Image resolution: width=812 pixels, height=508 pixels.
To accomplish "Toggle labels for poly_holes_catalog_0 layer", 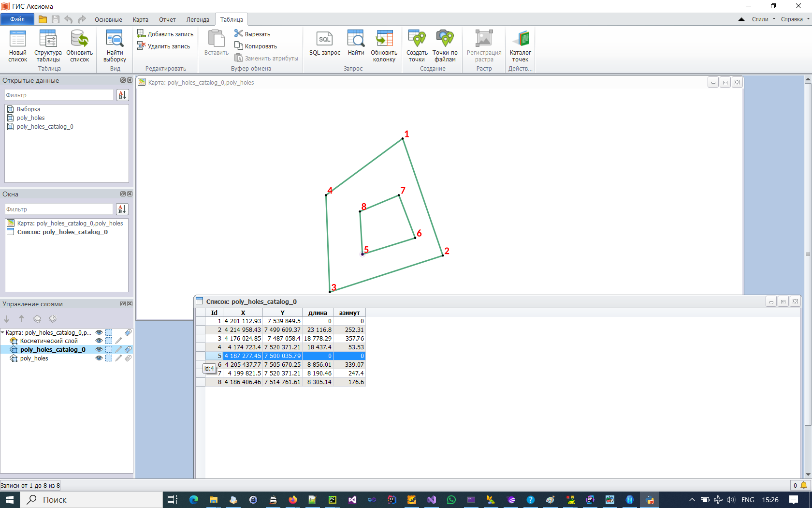I will 128,350.
